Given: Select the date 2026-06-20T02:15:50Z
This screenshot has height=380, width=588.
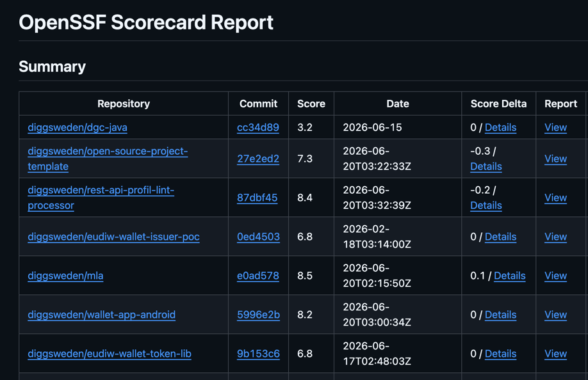Looking at the screenshot, I should (377, 276).
